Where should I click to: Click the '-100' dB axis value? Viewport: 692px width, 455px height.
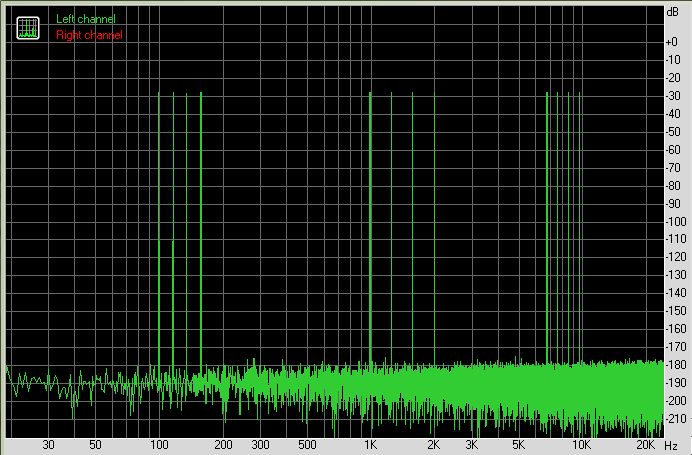click(676, 222)
